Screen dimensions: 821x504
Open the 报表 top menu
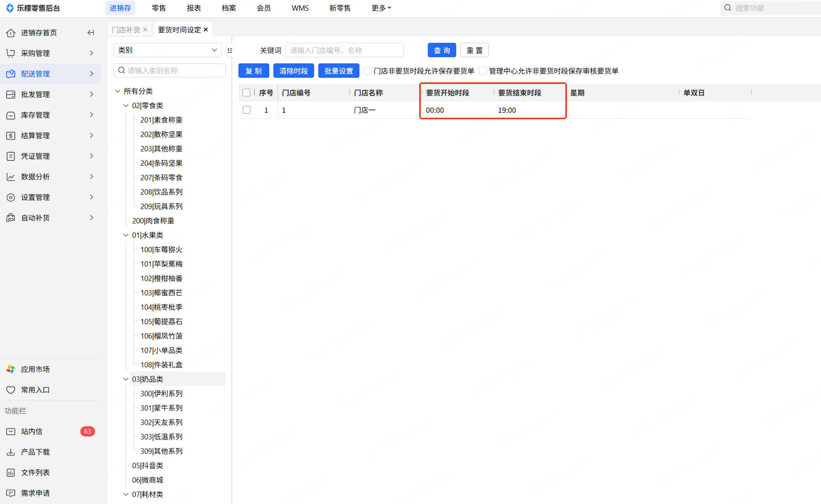tap(194, 8)
